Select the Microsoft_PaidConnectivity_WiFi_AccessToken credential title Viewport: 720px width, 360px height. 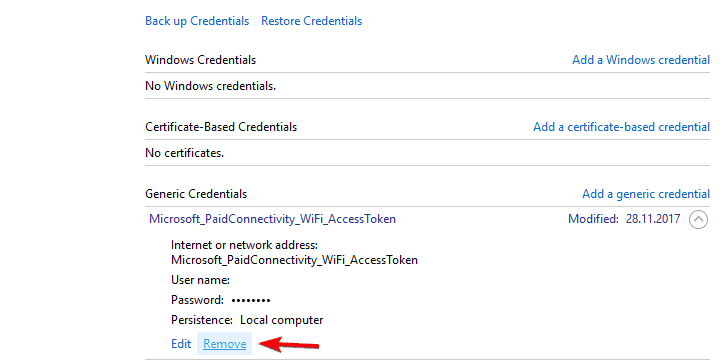click(272, 219)
